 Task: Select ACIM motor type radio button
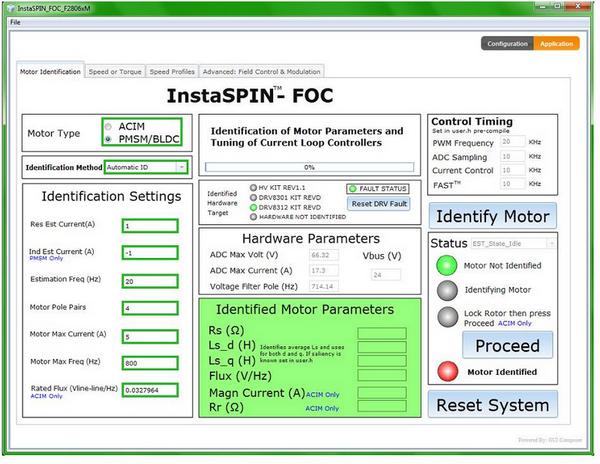click(108, 127)
